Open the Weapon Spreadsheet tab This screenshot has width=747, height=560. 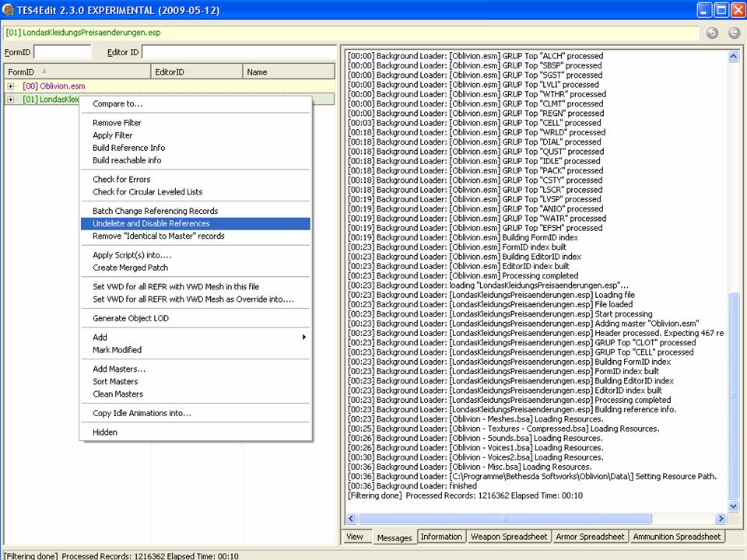pos(509,537)
